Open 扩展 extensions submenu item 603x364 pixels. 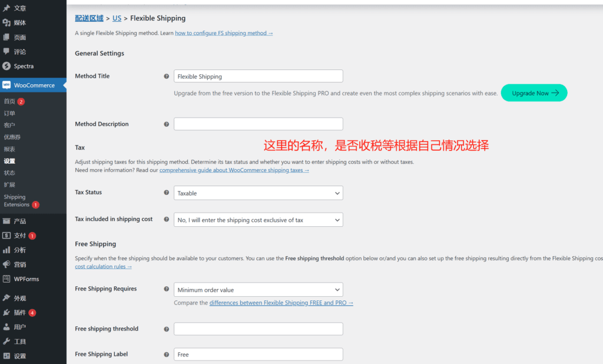pyautogui.click(x=9, y=185)
